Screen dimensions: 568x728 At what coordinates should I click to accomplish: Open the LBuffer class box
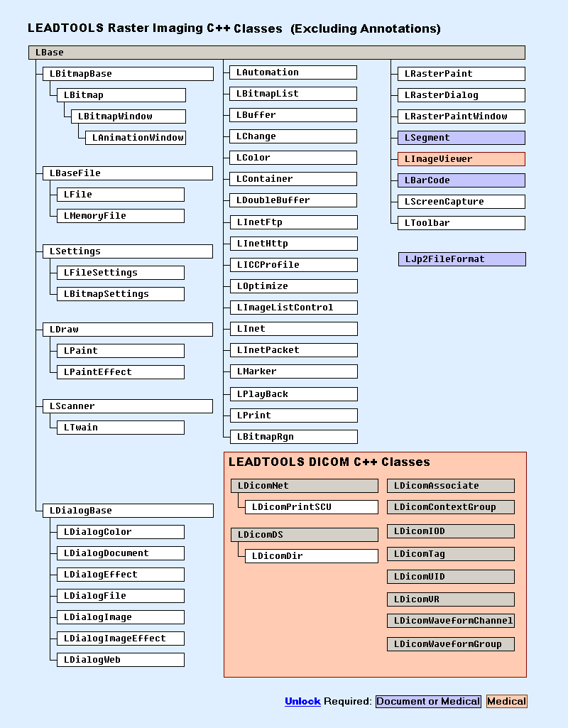point(293,115)
